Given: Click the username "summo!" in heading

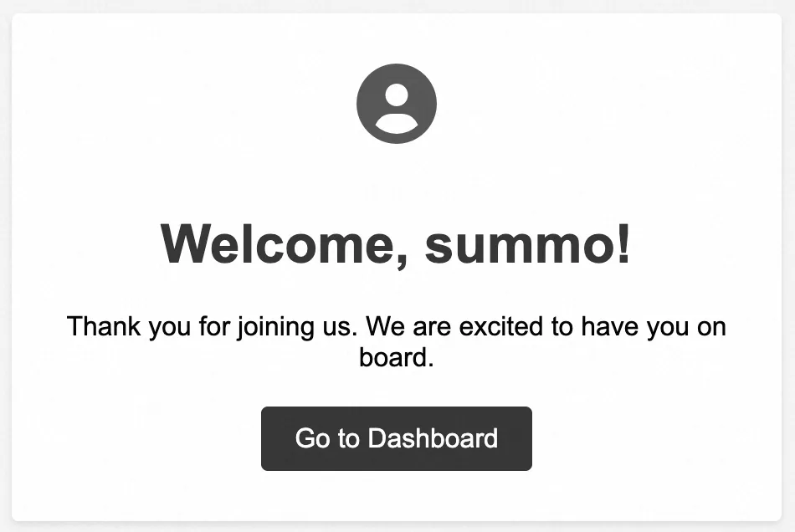Looking at the screenshot, I should [528, 243].
